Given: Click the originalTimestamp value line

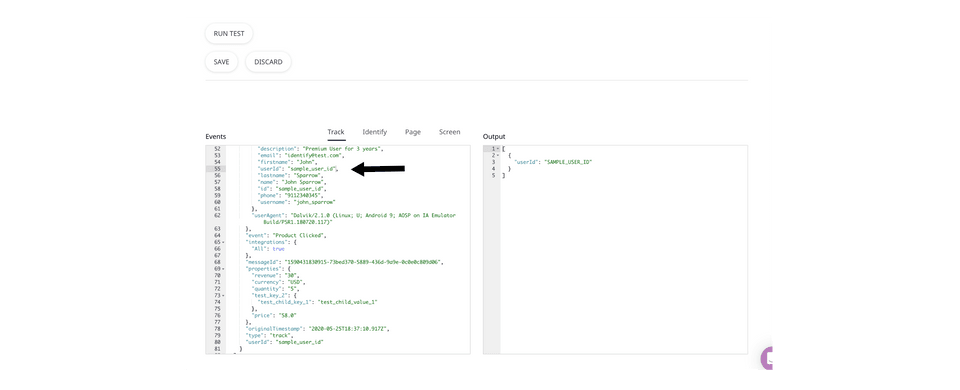Looking at the screenshot, I should [318, 329].
